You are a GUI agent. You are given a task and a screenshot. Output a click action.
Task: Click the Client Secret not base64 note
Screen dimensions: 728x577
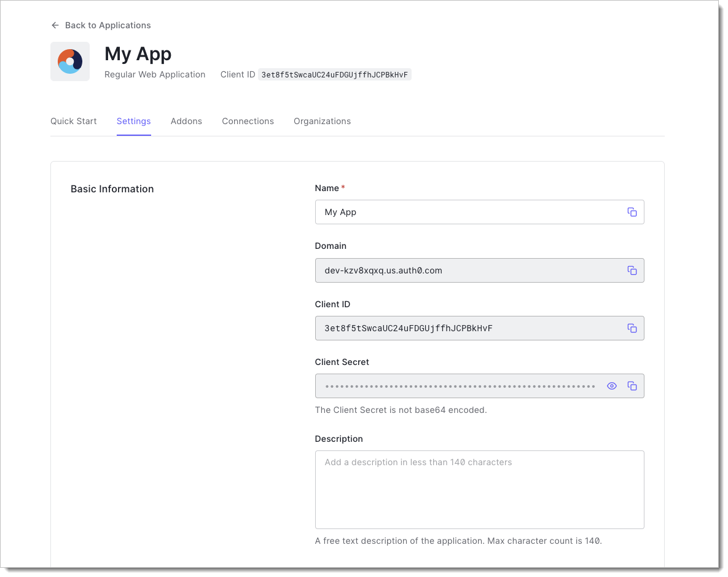(x=401, y=410)
